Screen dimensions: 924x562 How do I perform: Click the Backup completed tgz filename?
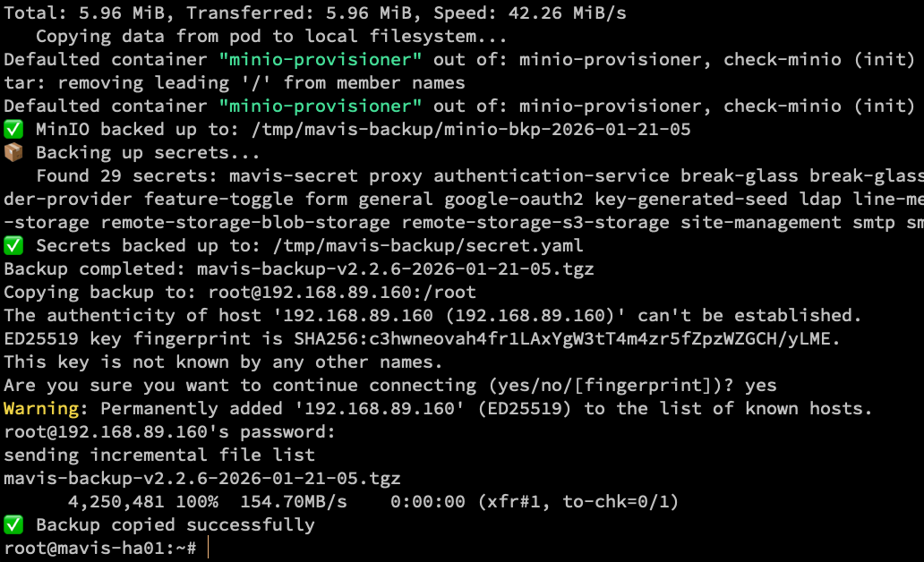(395, 269)
